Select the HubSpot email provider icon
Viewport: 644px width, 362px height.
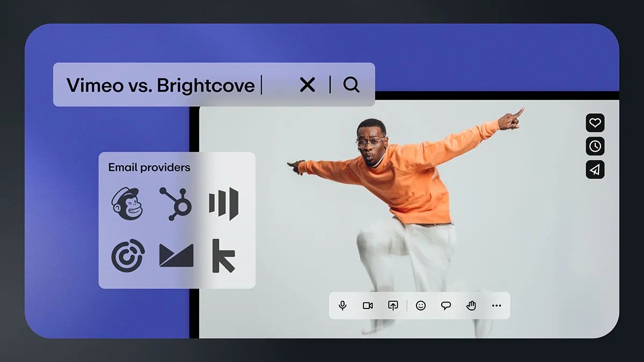pyautogui.click(x=175, y=204)
